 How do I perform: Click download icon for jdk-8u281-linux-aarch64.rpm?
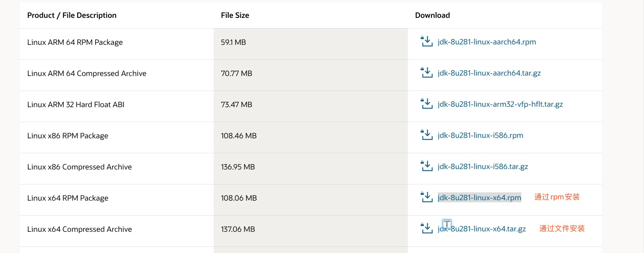pyautogui.click(x=427, y=42)
